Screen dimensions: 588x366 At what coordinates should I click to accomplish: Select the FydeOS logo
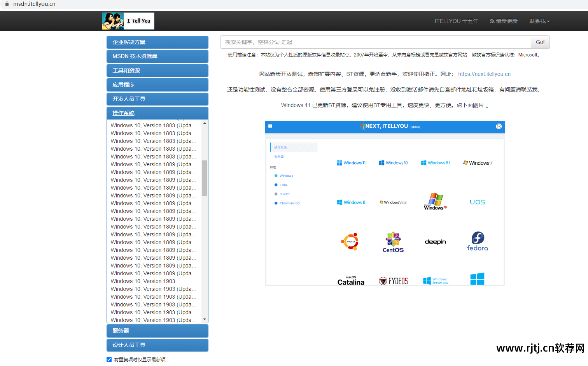[x=393, y=281]
